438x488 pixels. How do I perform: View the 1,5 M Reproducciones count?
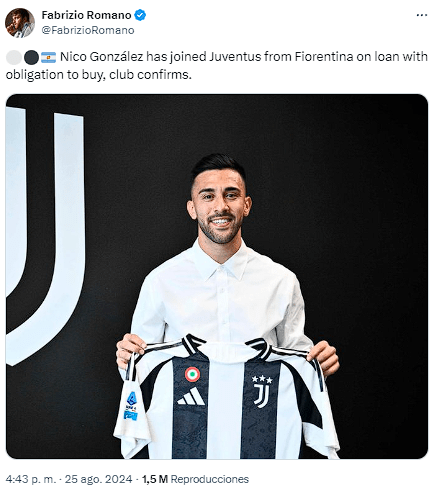pyautogui.click(x=195, y=479)
